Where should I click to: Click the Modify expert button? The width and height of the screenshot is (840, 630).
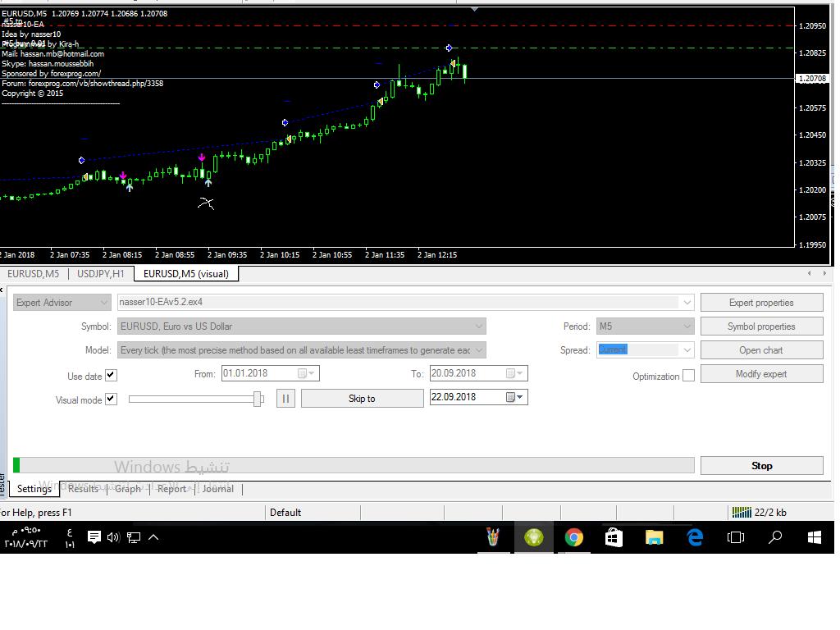(761, 374)
